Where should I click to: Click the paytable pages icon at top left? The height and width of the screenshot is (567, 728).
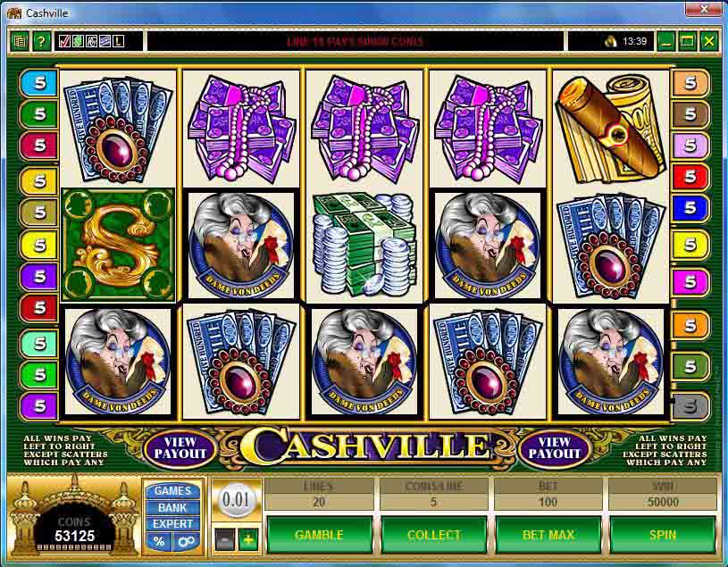pos(20,42)
